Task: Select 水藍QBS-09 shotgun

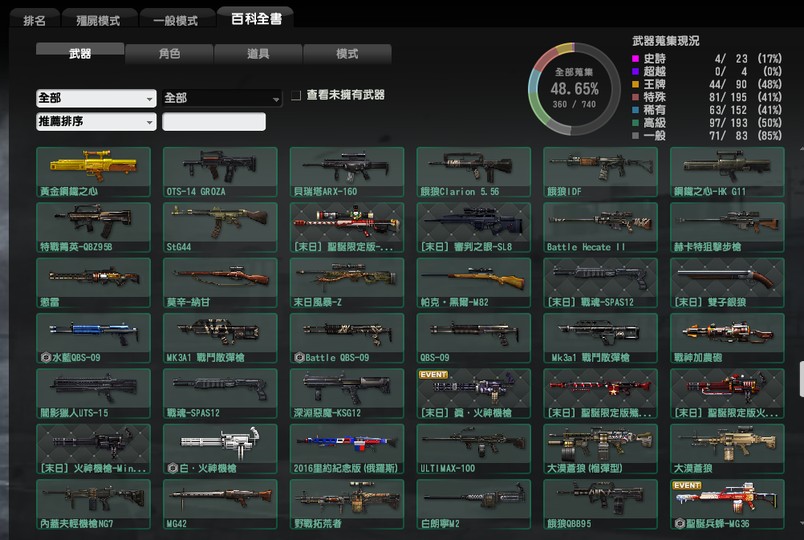Action: tap(93, 338)
